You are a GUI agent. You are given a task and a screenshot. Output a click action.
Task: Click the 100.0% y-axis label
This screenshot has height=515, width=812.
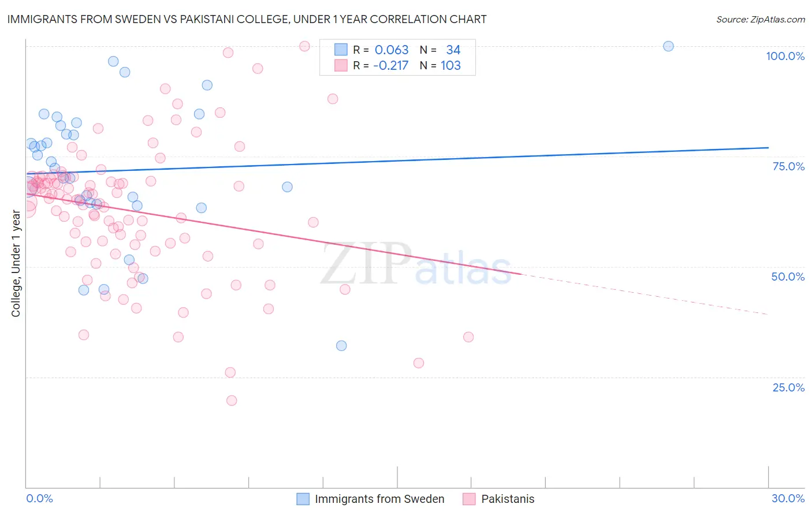pyautogui.click(x=785, y=56)
